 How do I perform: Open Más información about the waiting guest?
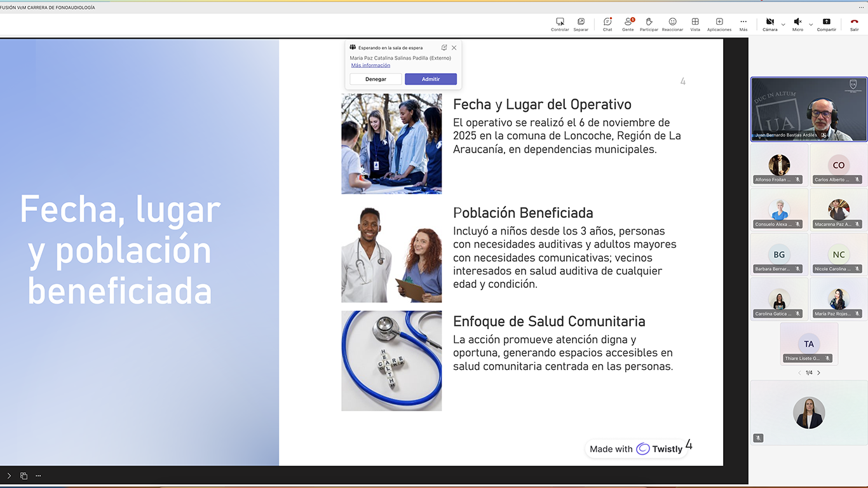point(370,65)
